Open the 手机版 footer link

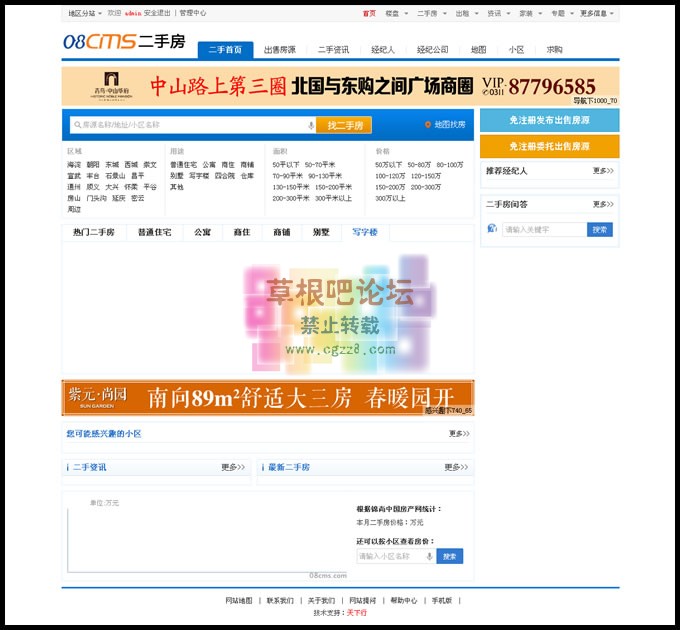pos(441,601)
